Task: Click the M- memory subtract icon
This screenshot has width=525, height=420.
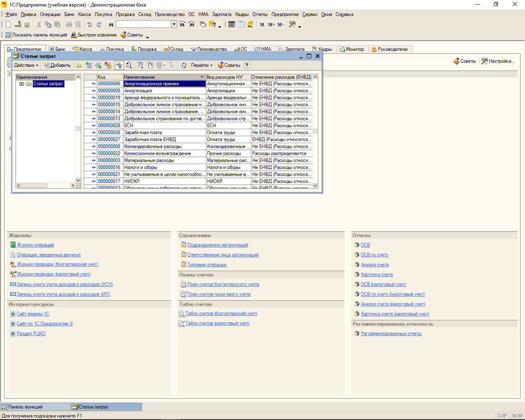Action: tap(281, 25)
